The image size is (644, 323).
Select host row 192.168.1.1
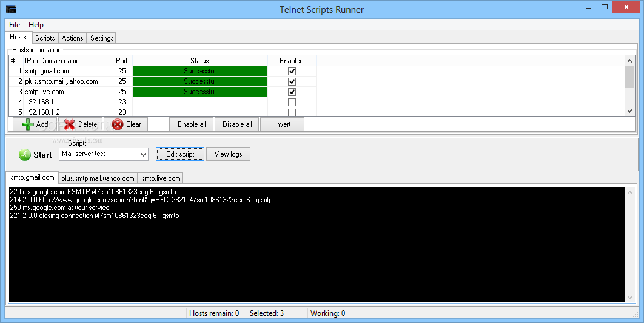click(x=163, y=102)
